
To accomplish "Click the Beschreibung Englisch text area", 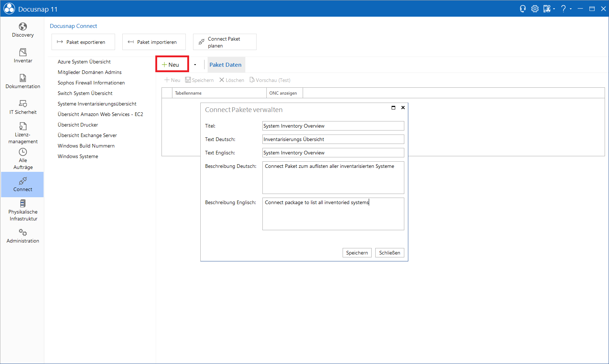I will [x=333, y=214].
